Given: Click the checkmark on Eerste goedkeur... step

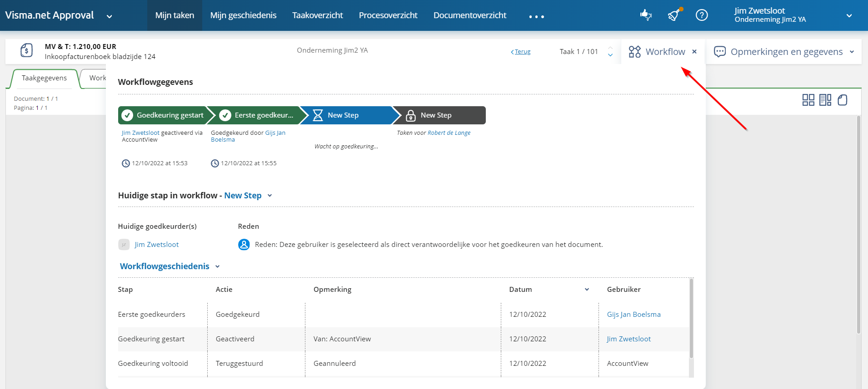Looking at the screenshot, I should [225, 115].
